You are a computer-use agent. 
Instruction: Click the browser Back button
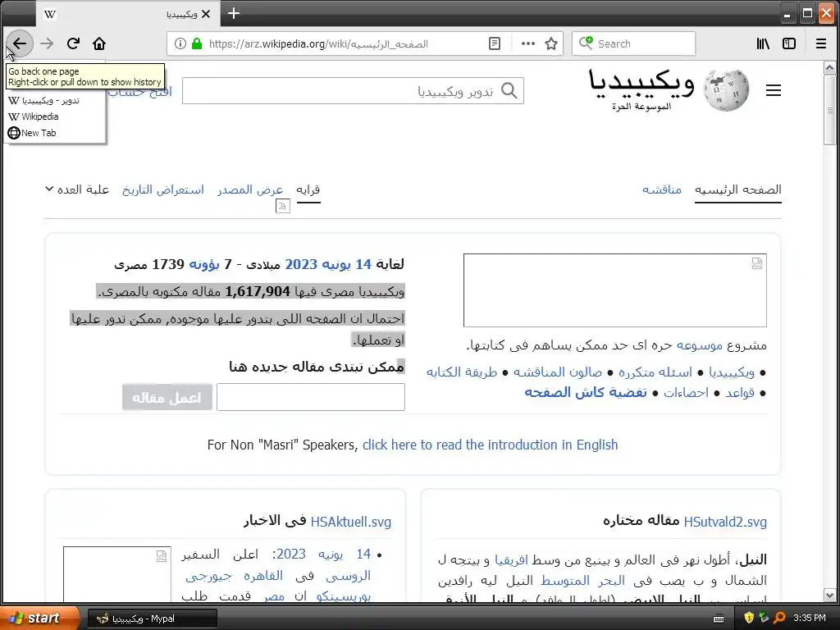[20, 43]
